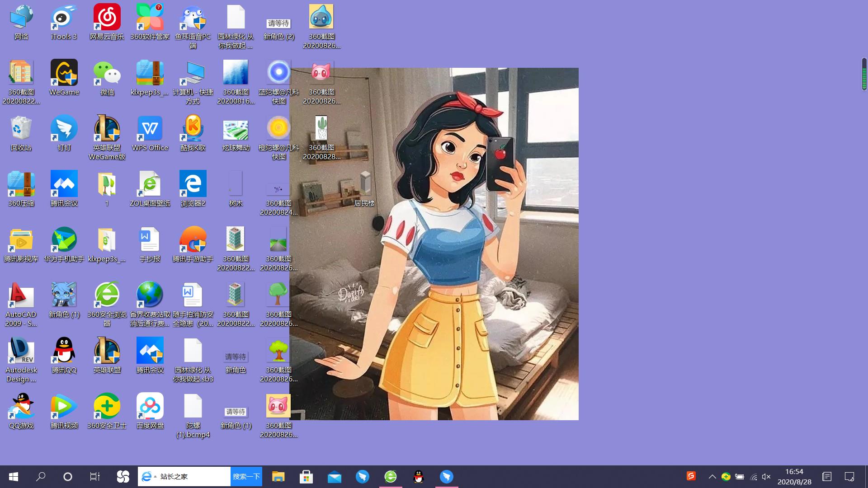Open 360压缩 archive tool shortcut
This screenshot has width=868, height=488.
point(21,189)
